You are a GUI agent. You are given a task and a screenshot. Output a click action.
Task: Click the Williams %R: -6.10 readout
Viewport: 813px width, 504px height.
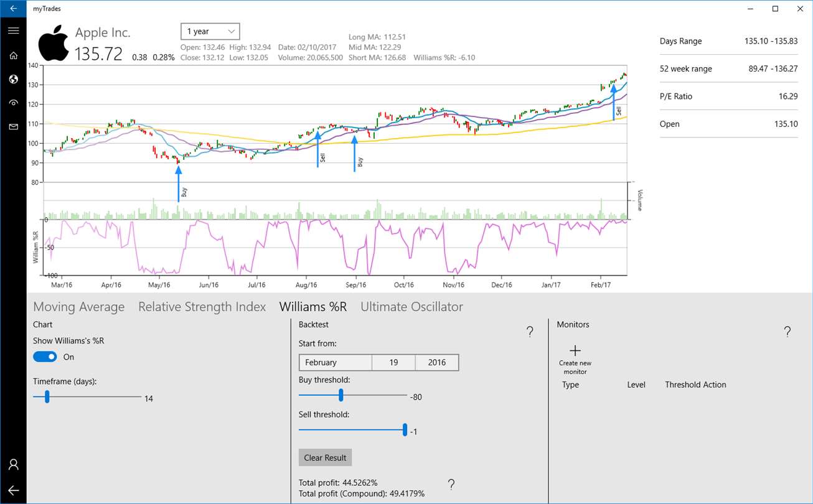point(444,57)
